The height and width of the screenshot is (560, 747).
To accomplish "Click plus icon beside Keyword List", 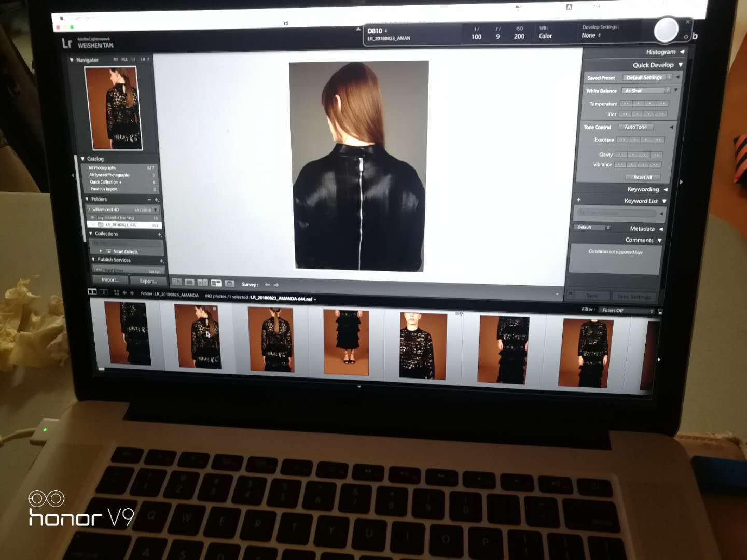I will point(579,200).
